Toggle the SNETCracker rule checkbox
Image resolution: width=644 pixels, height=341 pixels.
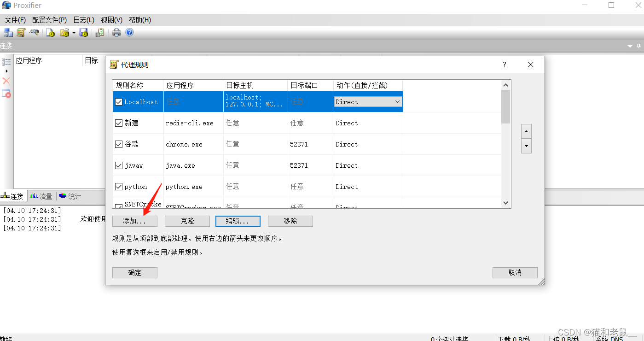click(119, 206)
